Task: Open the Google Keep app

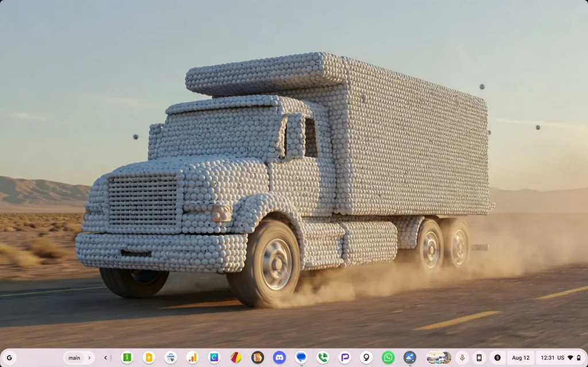Action: [149, 358]
